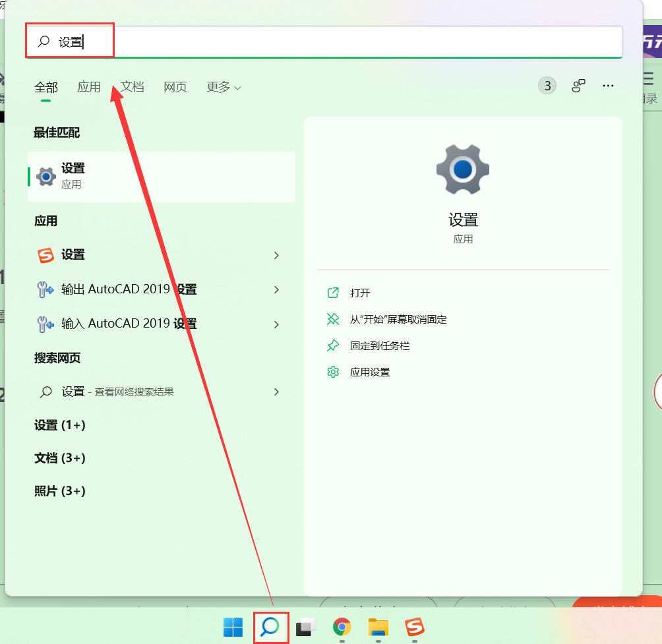Screen dimensions: 662x644
Task: Click the search box magnifier icon
Action: [x=44, y=42]
